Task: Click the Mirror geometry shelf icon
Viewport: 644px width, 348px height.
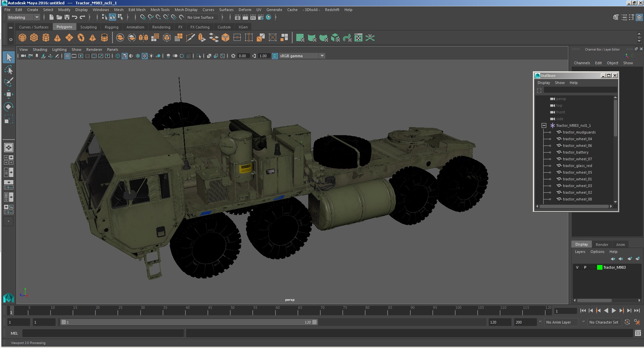Action: pyautogui.click(x=143, y=38)
